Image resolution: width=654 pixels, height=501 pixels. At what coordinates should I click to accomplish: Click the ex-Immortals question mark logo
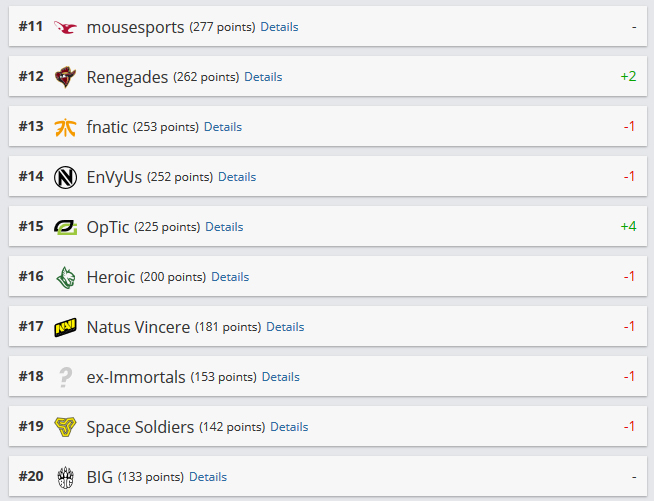tap(66, 377)
